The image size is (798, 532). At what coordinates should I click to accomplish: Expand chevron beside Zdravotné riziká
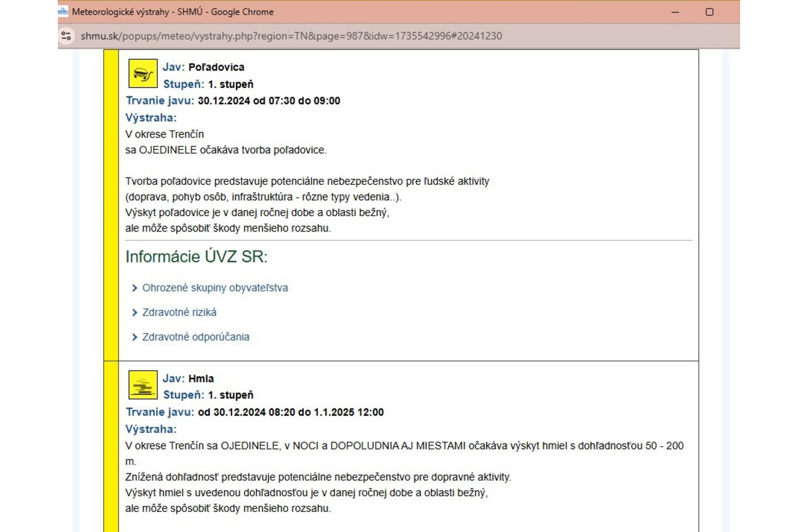[135, 313]
